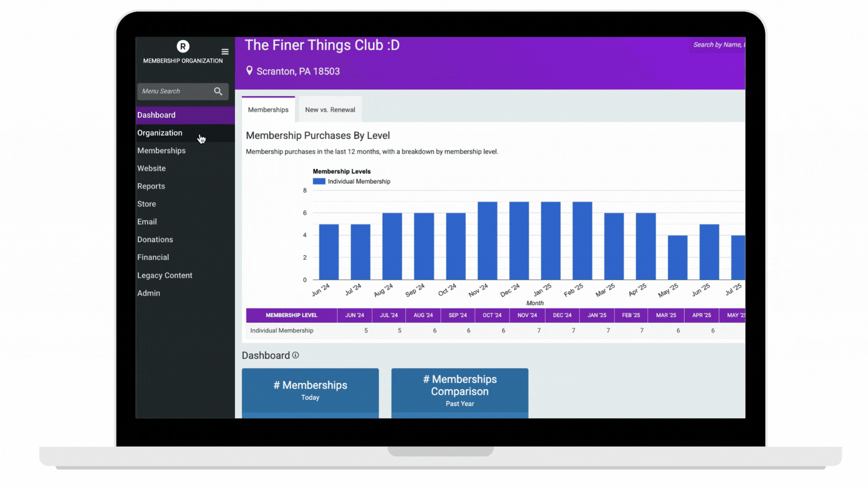Click the R logo icon in sidebar

coord(183,46)
